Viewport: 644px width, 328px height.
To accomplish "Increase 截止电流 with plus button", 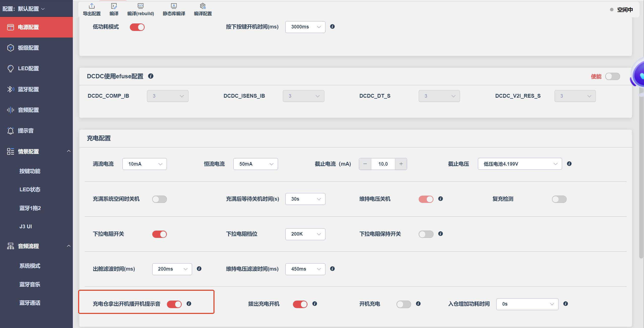I will click(401, 164).
